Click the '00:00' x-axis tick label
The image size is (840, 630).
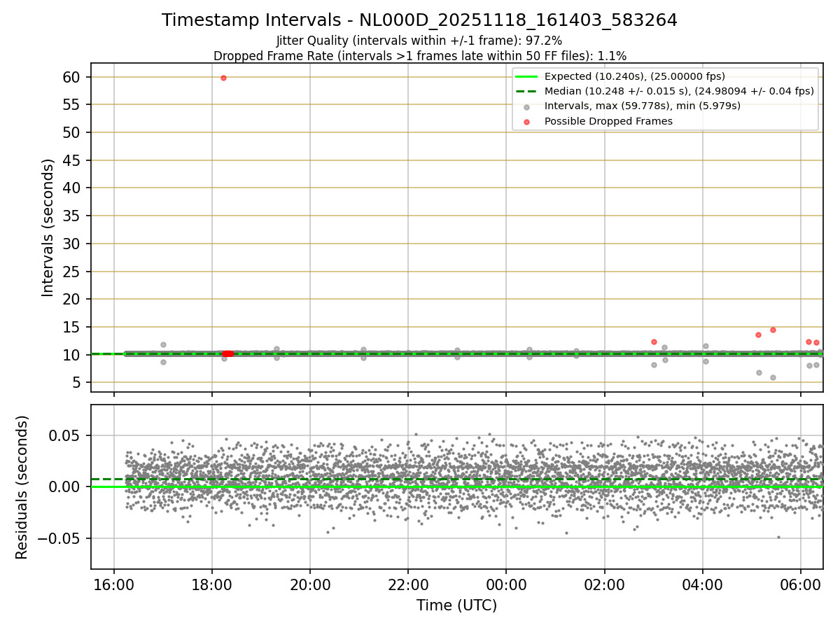pos(506,584)
